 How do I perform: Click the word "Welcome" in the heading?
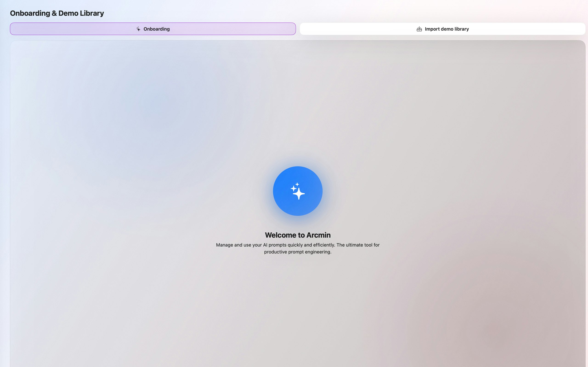[x=280, y=235]
